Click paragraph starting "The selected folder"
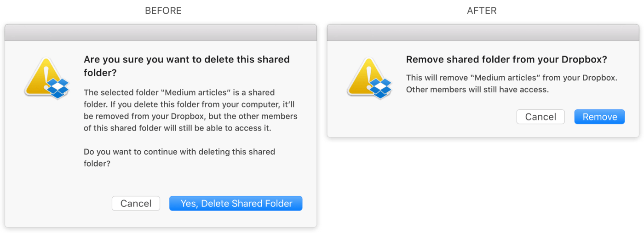Image resolution: width=644 pixels, height=233 pixels. [x=190, y=110]
